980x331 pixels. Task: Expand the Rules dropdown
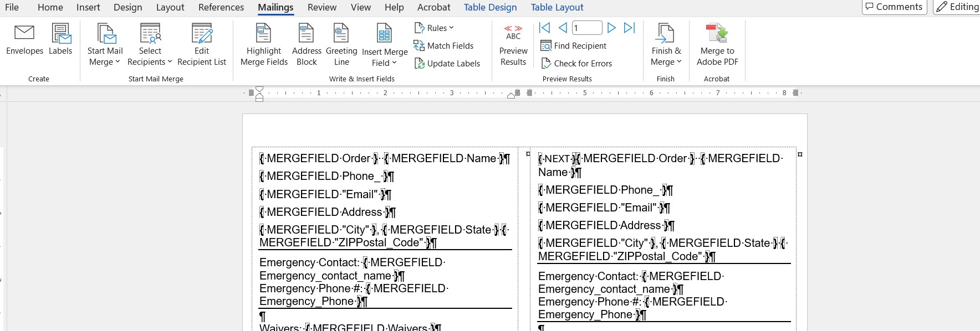pyautogui.click(x=434, y=28)
